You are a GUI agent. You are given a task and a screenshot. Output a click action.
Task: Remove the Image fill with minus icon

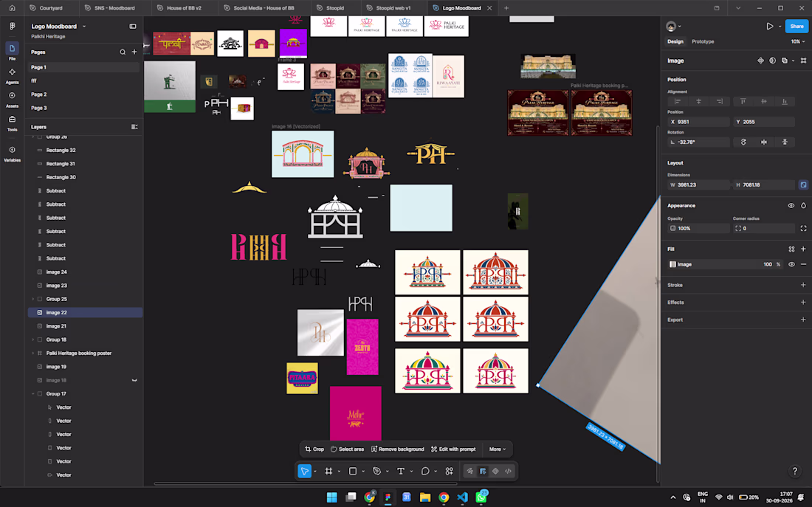click(x=803, y=264)
